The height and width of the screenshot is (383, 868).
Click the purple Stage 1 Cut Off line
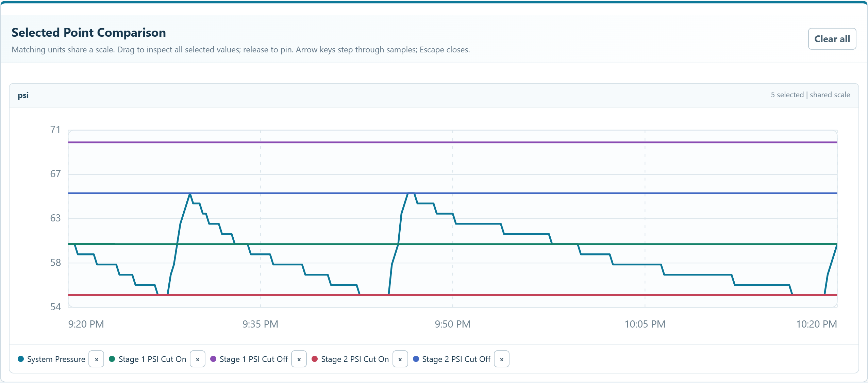tap(452, 142)
